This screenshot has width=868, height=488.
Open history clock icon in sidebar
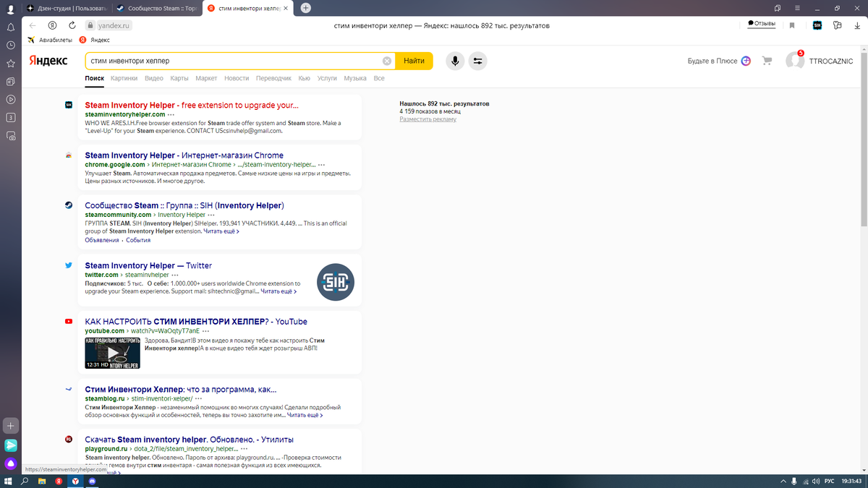point(11,45)
